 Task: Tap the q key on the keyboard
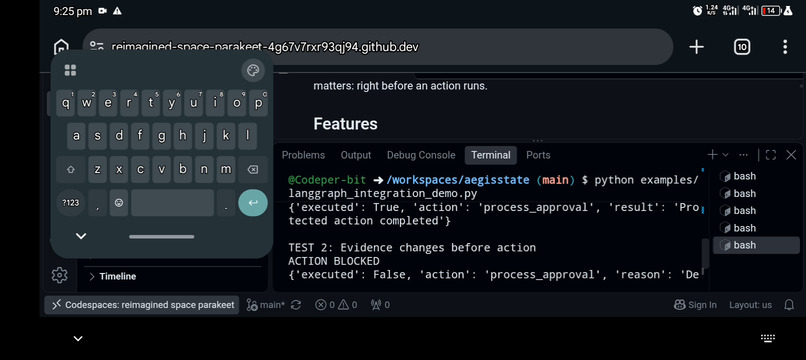pos(66,103)
